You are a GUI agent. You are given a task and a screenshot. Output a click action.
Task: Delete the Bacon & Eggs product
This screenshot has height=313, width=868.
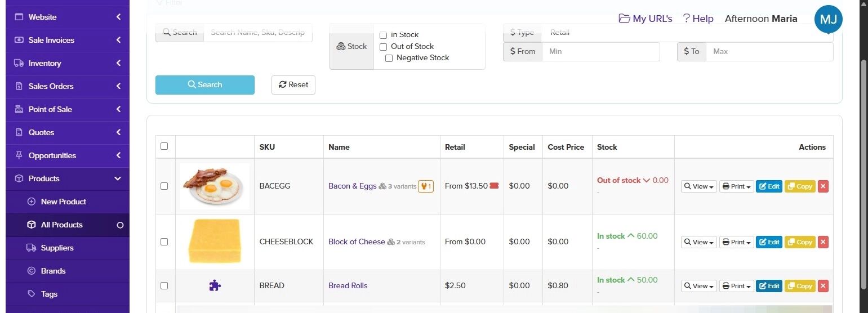[823, 186]
